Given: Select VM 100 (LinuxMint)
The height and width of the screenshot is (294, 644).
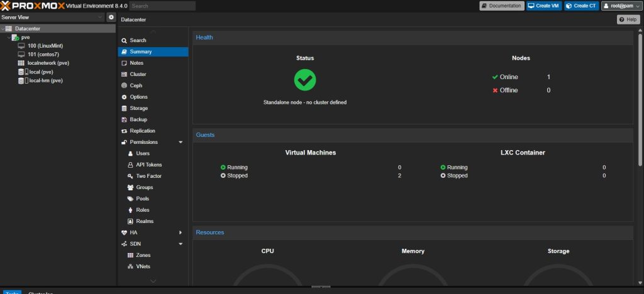Looking at the screenshot, I should pyautogui.click(x=45, y=46).
